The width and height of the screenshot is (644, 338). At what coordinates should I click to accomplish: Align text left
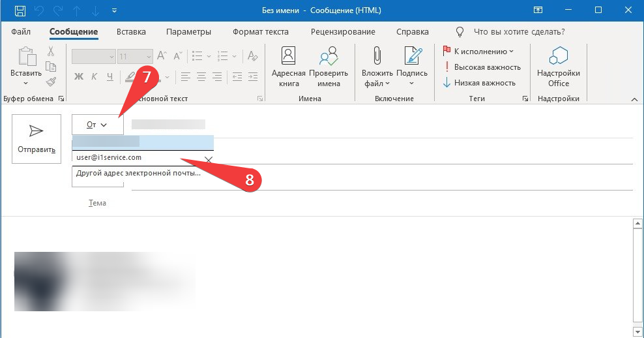tap(186, 76)
